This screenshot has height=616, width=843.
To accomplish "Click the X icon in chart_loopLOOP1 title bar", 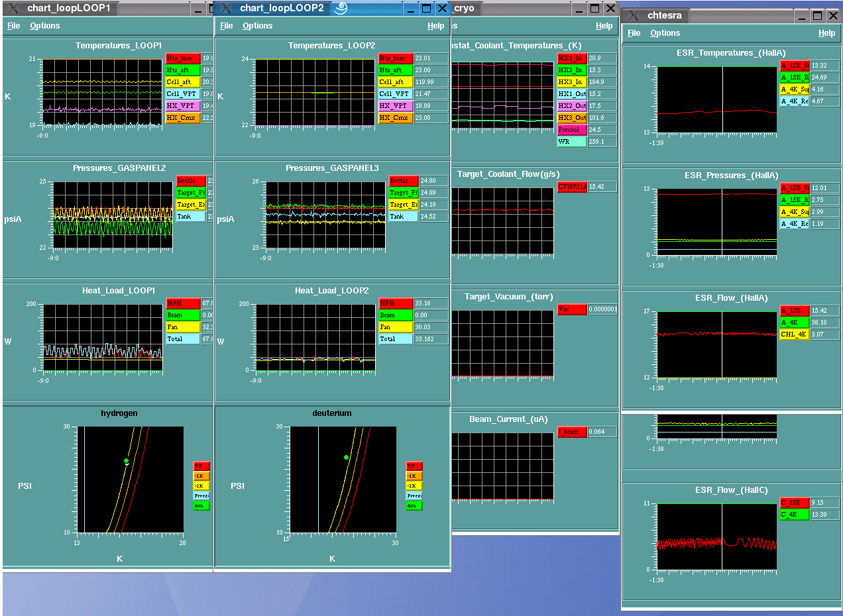I will pyautogui.click(x=13, y=8).
